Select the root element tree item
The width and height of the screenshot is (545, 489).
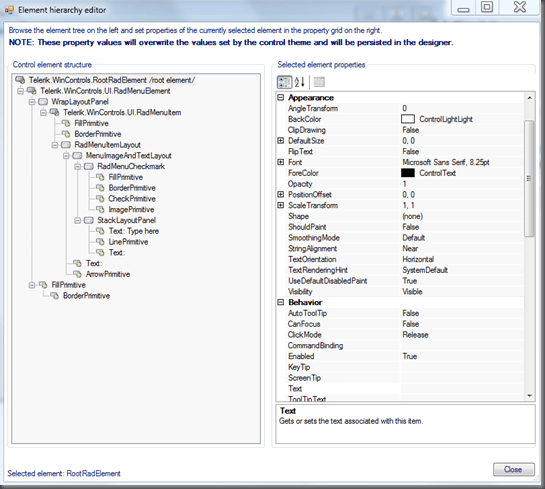tap(112, 80)
